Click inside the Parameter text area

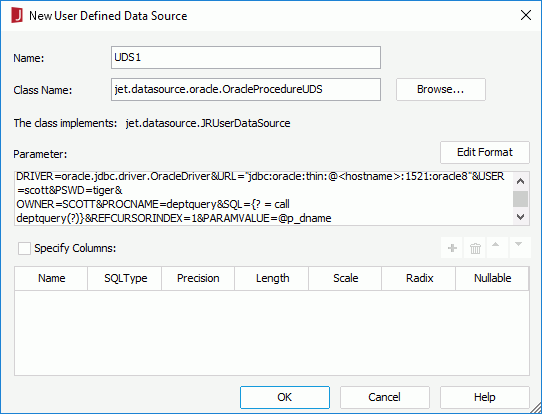(263, 198)
